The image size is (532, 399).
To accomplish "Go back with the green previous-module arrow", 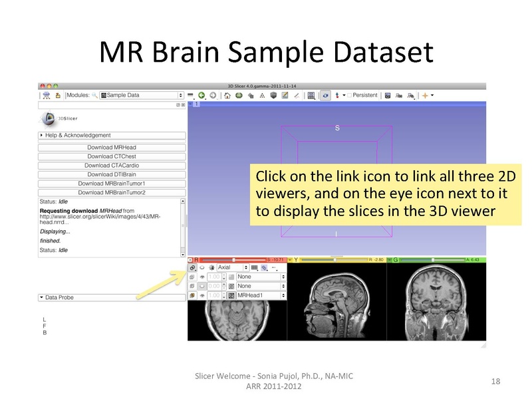I will coord(201,96).
